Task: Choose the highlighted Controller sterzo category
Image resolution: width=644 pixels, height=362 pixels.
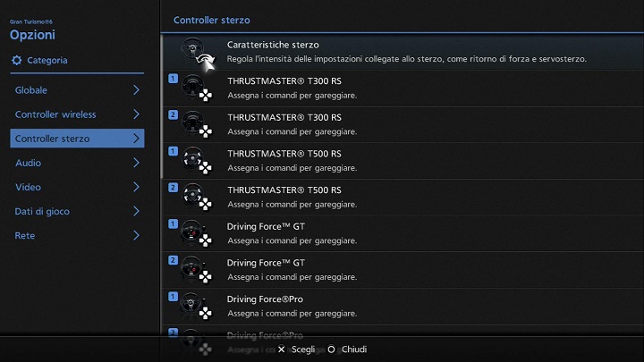Action: click(76, 139)
